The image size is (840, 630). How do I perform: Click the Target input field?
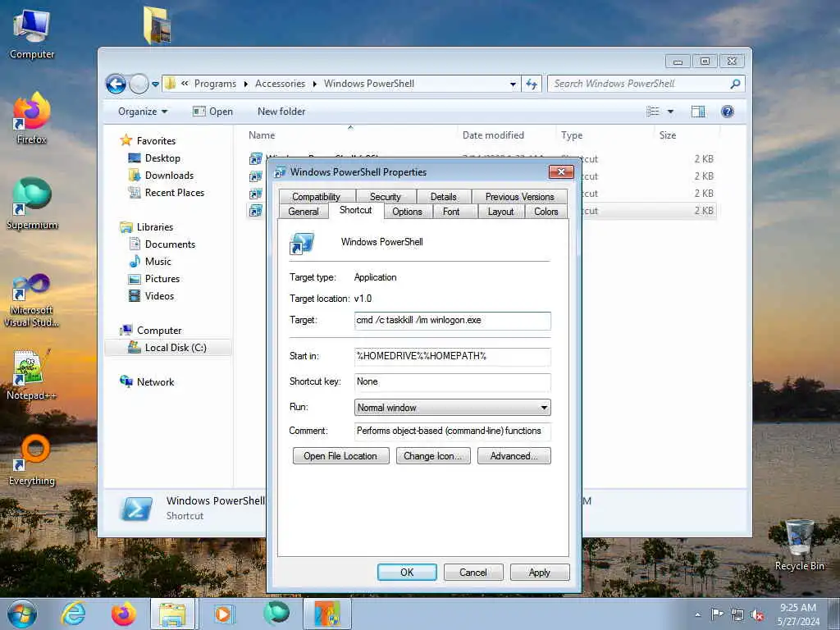(x=452, y=321)
